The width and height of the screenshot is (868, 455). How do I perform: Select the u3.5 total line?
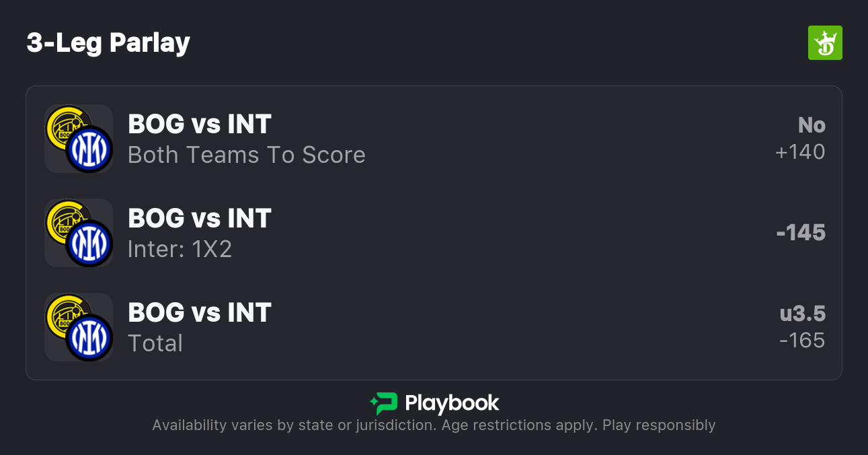pos(802,314)
